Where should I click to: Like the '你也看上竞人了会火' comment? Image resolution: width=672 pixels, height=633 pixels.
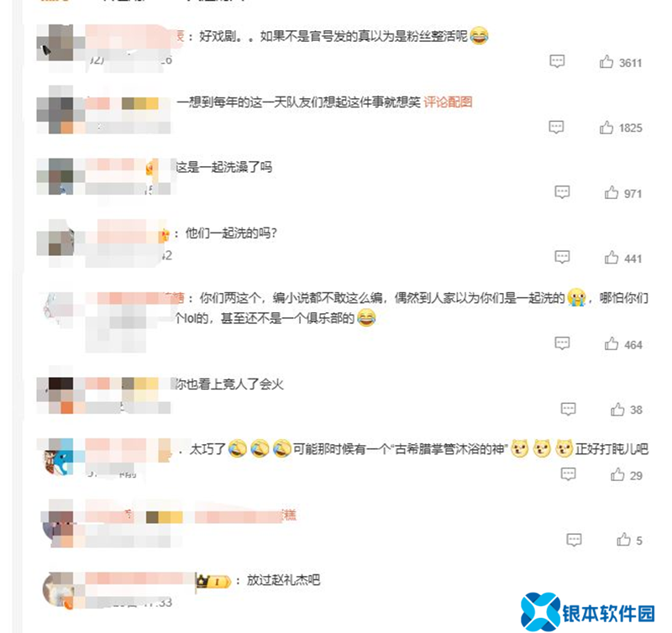coord(617,409)
